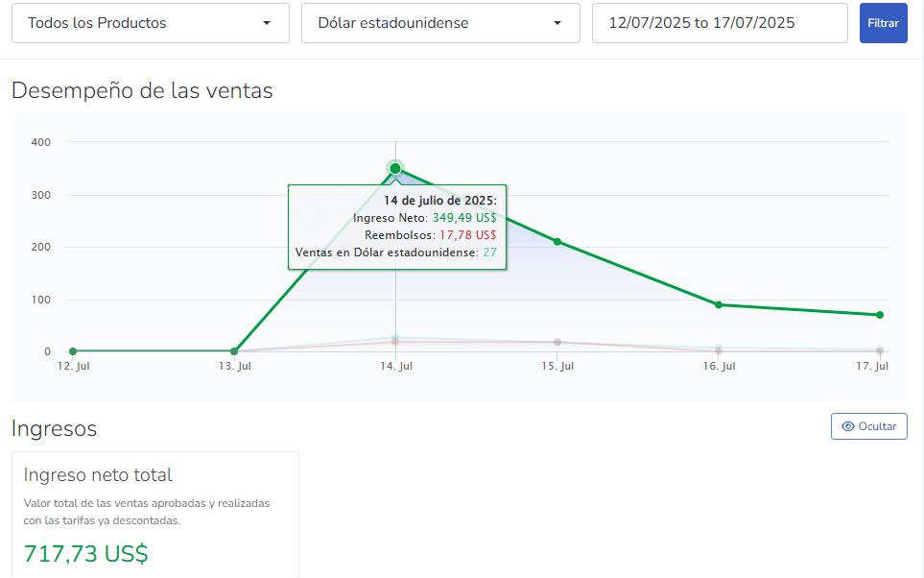Click the green data point at 13 Jul

pyautogui.click(x=234, y=351)
